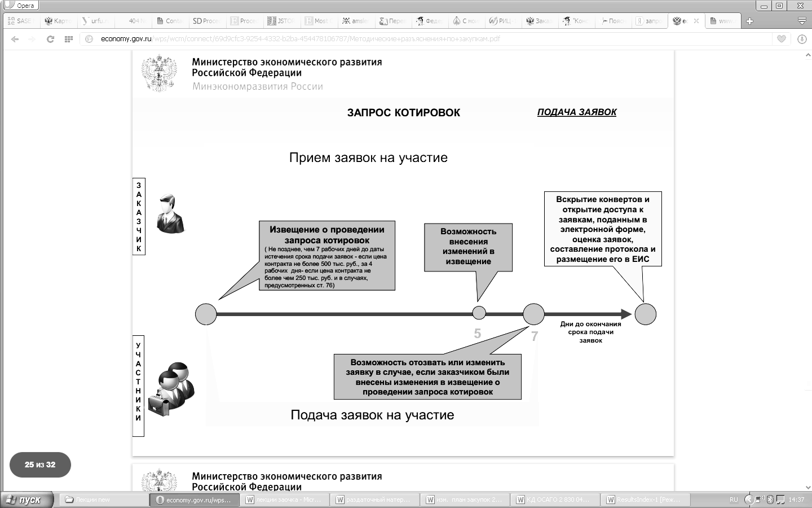812x508 pixels.
Task: Switch to the urfu tab
Action: tap(95, 21)
